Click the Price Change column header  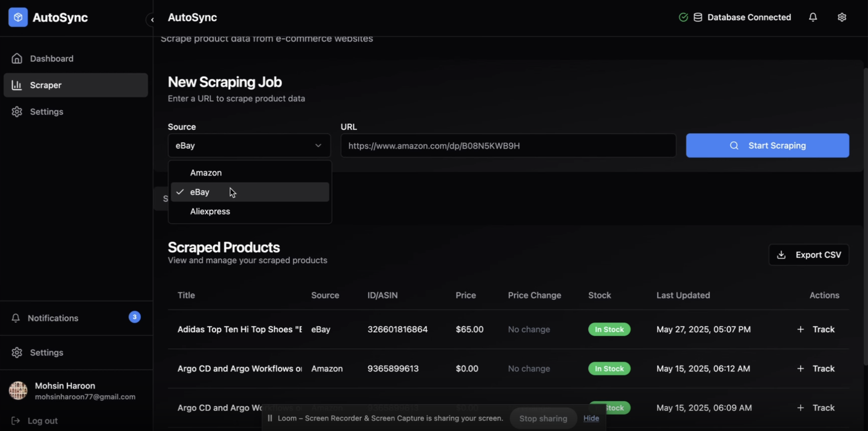(x=534, y=295)
